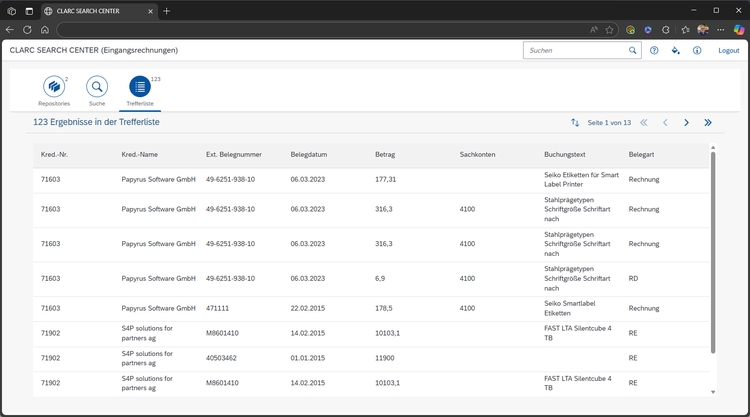This screenshot has width=750, height=417.
Task: Add page to favorites star
Action: (609, 30)
